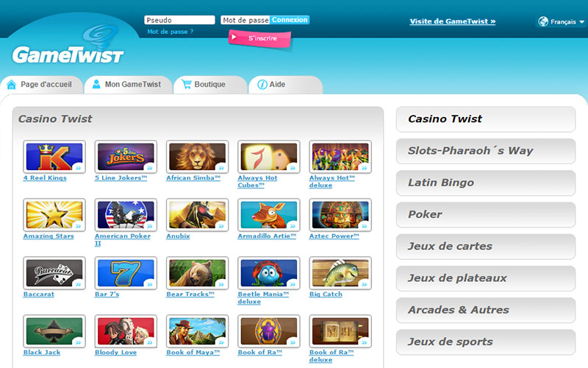Image resolution: width=588 pixels, height=368 pixels.
Task: Switch to the Mon GameTwist tab
Action: [x=128, y=85]
